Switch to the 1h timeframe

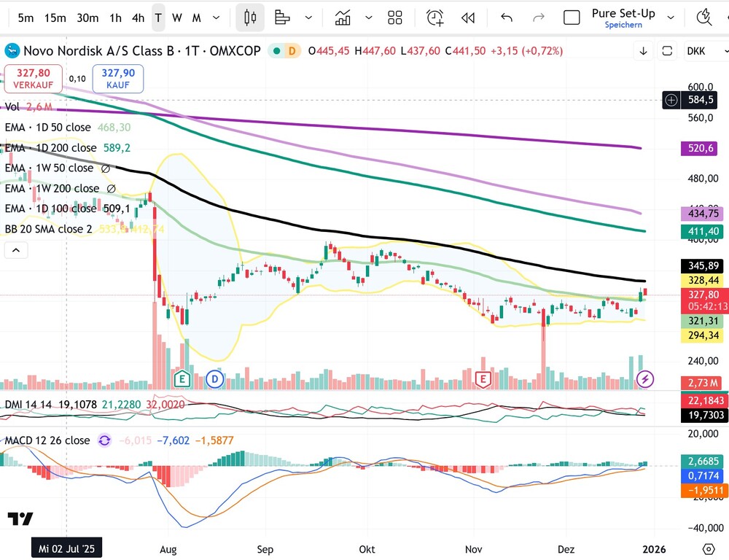pos(116,17)
